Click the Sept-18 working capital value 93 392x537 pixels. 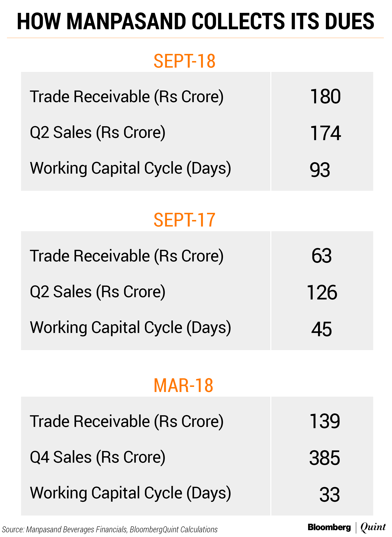pyautogui.click(x=320, y=170)
